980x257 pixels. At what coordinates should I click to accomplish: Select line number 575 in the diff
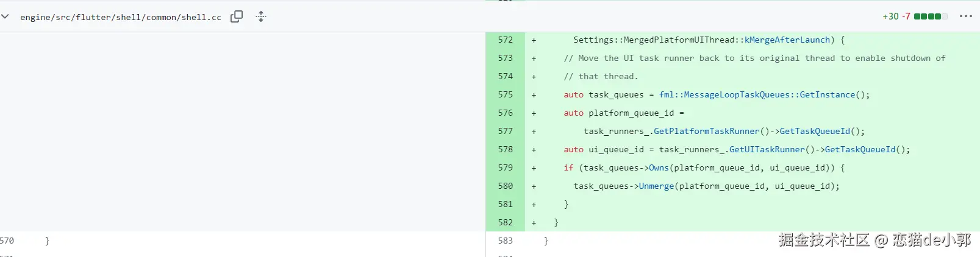point(506,94)
